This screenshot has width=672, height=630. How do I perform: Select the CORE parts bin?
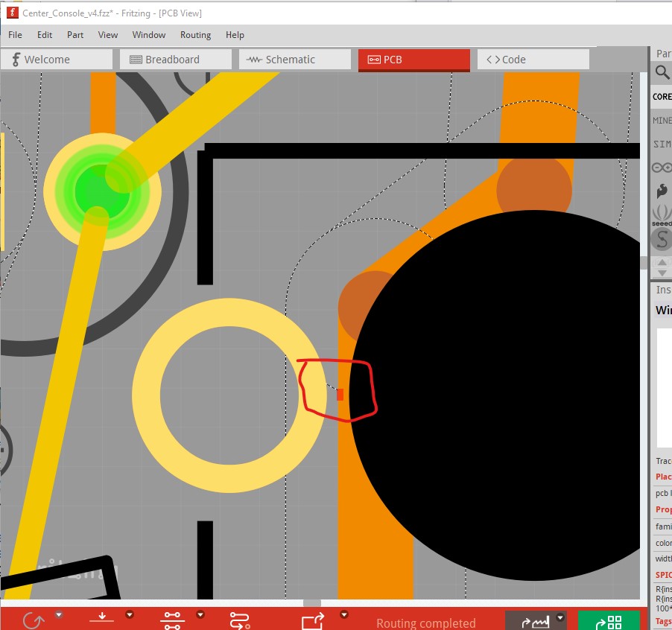pyautogui.click(x=662, y=96)
